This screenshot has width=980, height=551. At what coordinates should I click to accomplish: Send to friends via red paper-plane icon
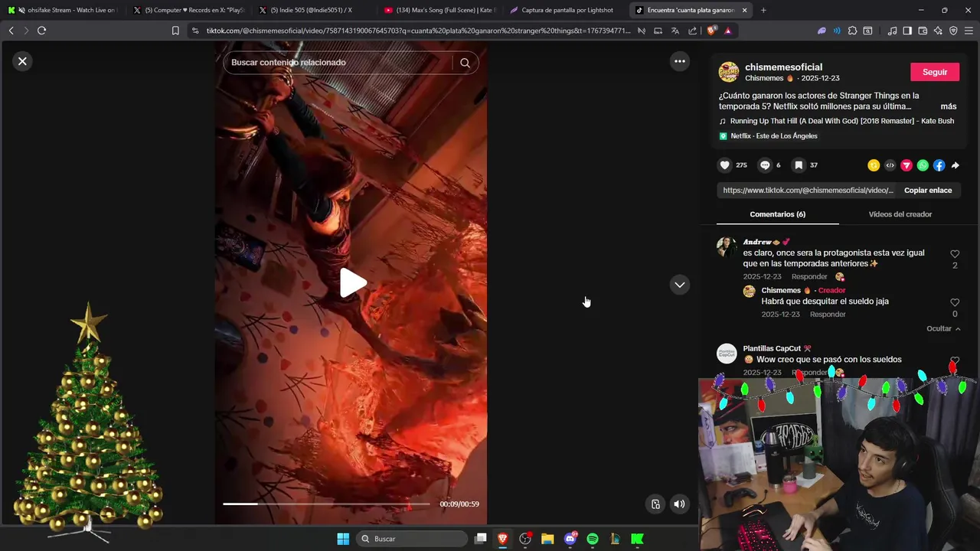pos(906,165)
